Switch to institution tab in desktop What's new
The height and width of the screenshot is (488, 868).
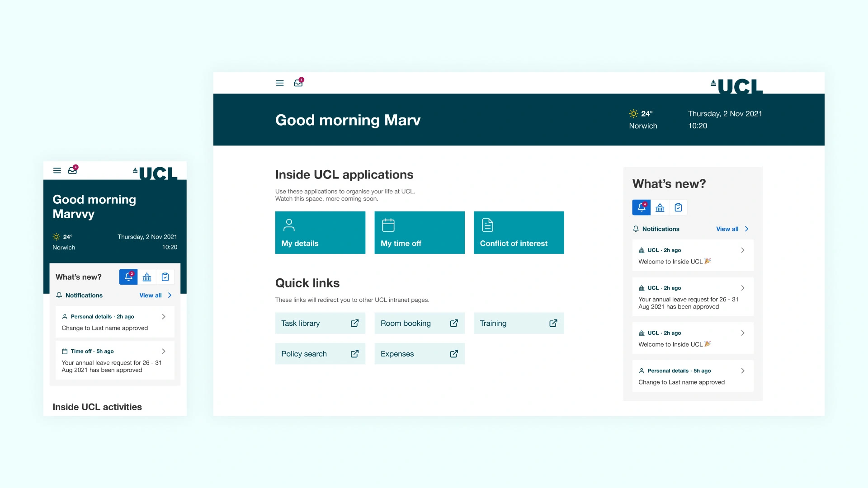(x=660, y=207)
